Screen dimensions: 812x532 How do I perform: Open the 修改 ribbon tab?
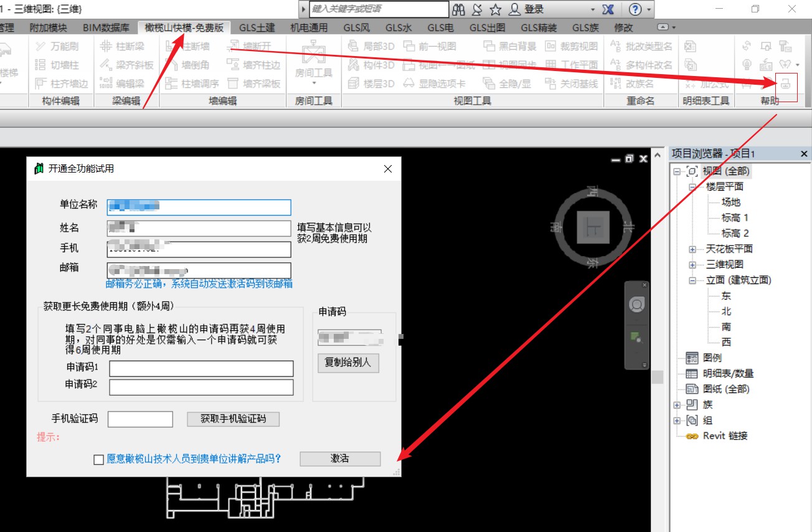coord(623,27)
